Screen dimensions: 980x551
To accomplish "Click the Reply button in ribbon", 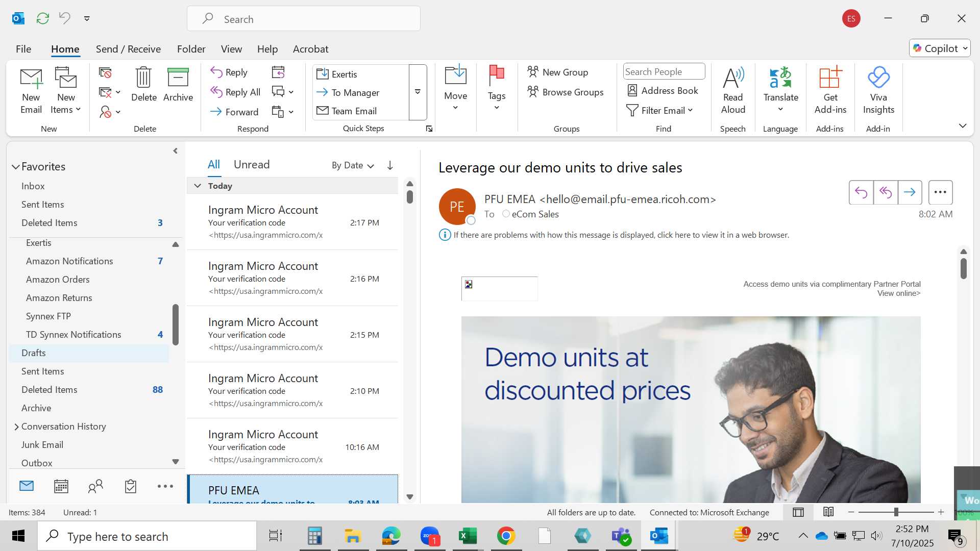I will (229, 72).
